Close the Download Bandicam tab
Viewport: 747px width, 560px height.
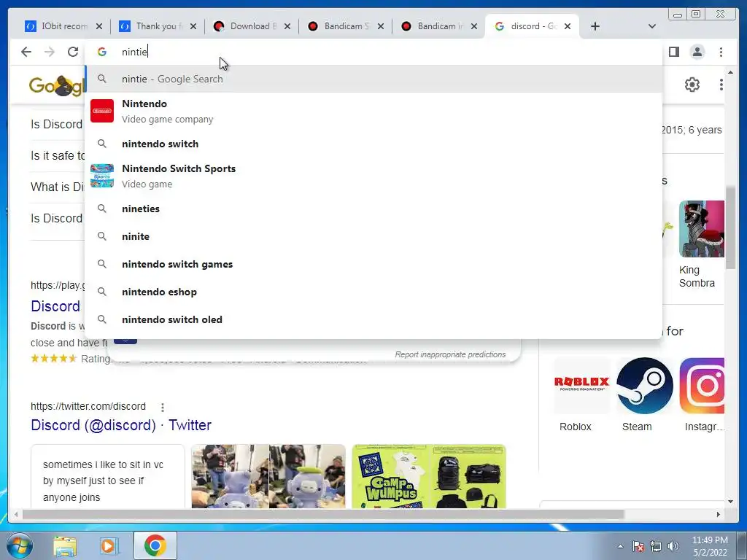tap(287, 26)
